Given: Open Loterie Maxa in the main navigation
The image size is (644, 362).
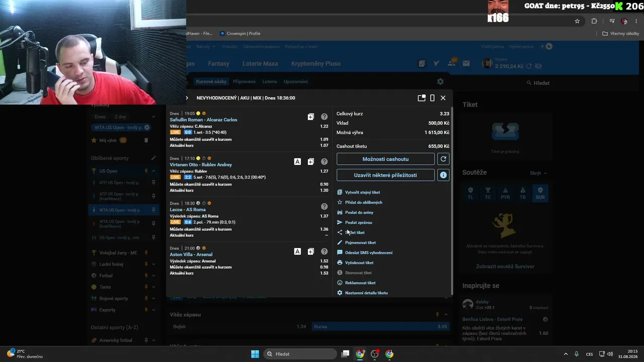Looking at the screenshot, I should pos(260,64).
